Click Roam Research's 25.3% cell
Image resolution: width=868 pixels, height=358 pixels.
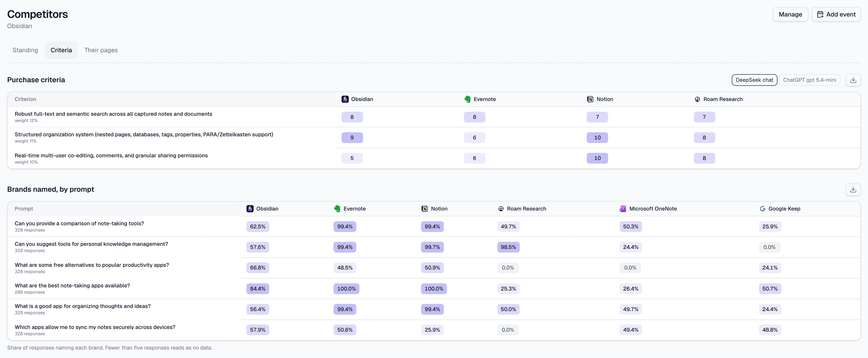point(508,289)
